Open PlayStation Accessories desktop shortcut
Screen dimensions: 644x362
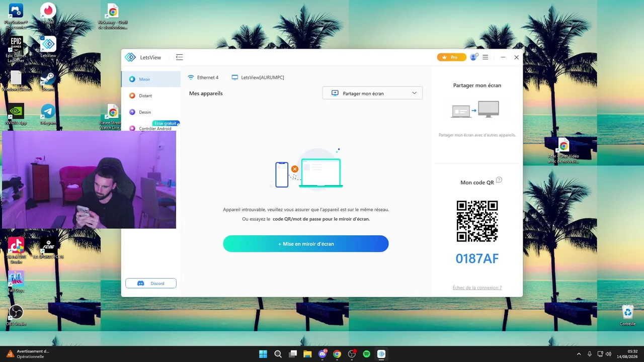(16, 16)
